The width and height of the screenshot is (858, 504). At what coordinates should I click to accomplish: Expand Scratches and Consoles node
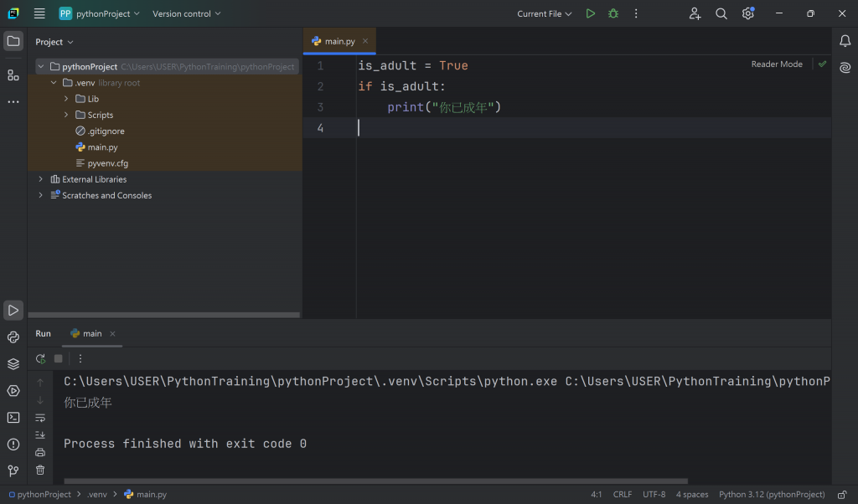click(40, 195)
